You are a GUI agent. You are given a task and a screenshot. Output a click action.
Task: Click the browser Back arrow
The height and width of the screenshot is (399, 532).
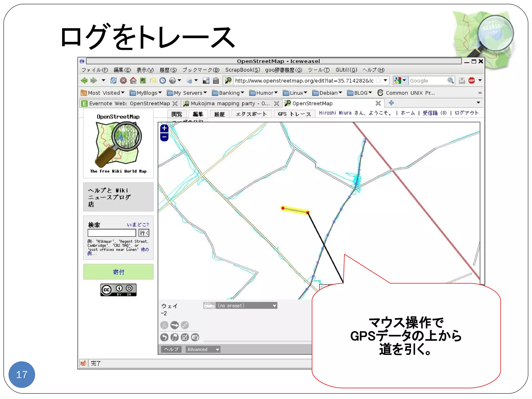[x=84, y=81]
